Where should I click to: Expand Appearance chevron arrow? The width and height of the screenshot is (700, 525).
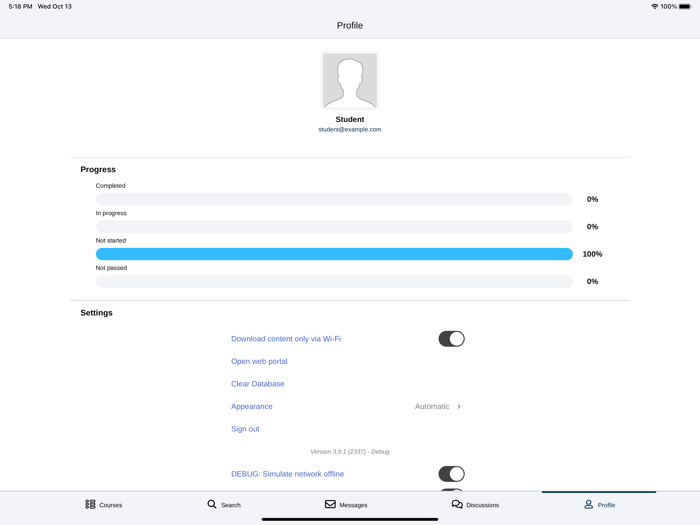[x=459, y=407]
